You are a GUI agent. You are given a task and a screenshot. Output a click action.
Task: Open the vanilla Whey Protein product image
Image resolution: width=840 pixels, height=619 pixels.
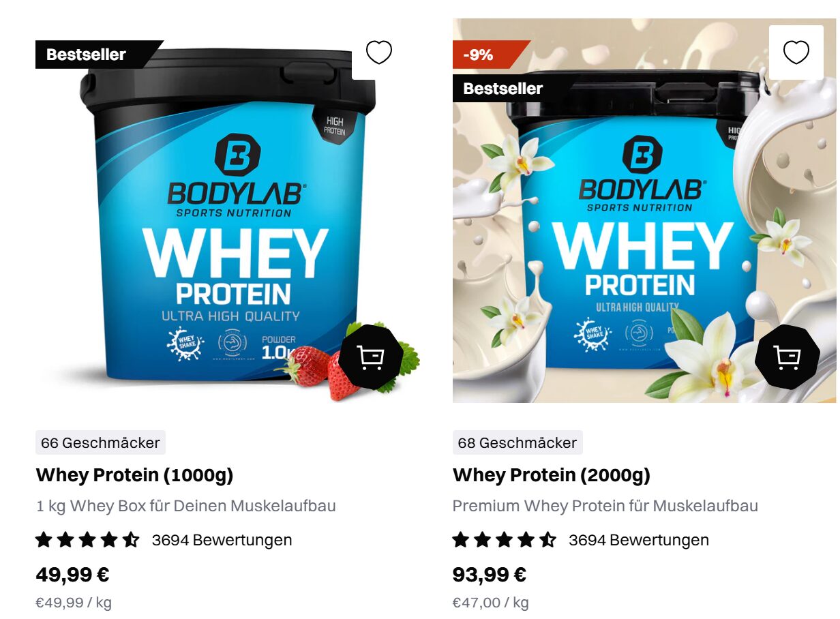(644, 211)
